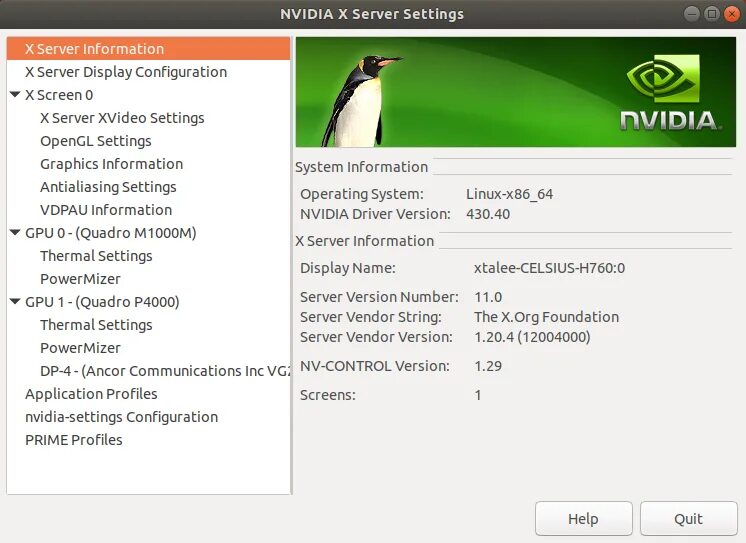Open VDPAU Information page
Screen dimensions: 746x543
tap(106, 210)
